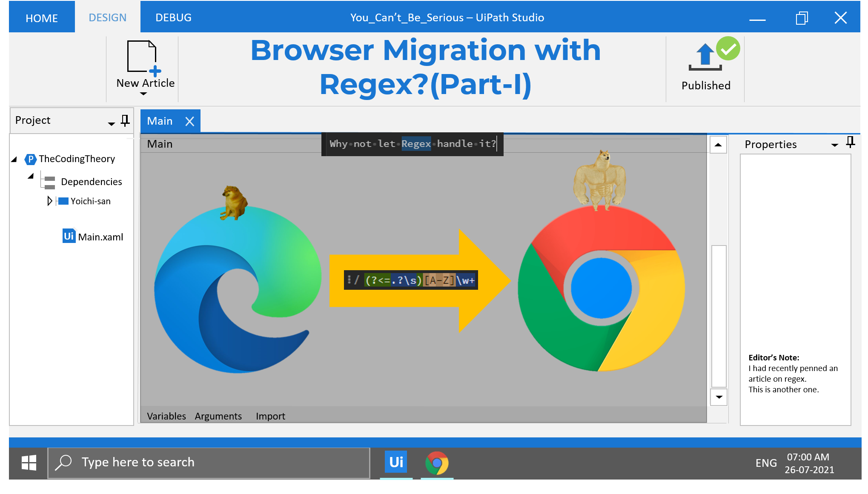Click the Google Chrome logo in designer
This screenshot has width=868, height=494.
click(x=601, y=288)
